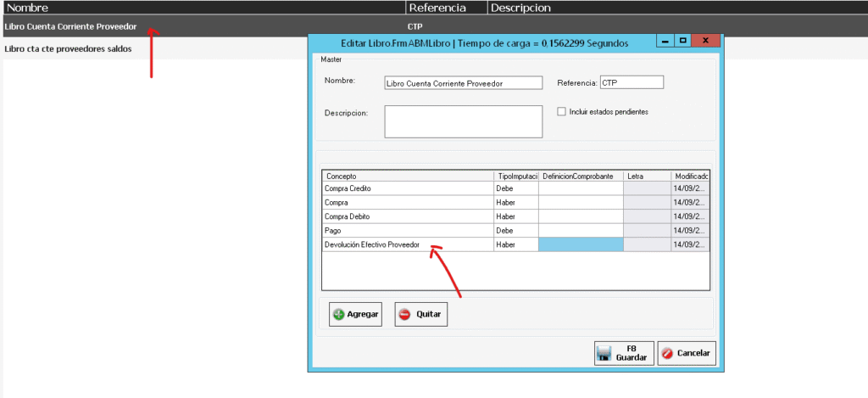
Task: Click the floppy disk Guardar icon
Action: [x=606, y=354]
